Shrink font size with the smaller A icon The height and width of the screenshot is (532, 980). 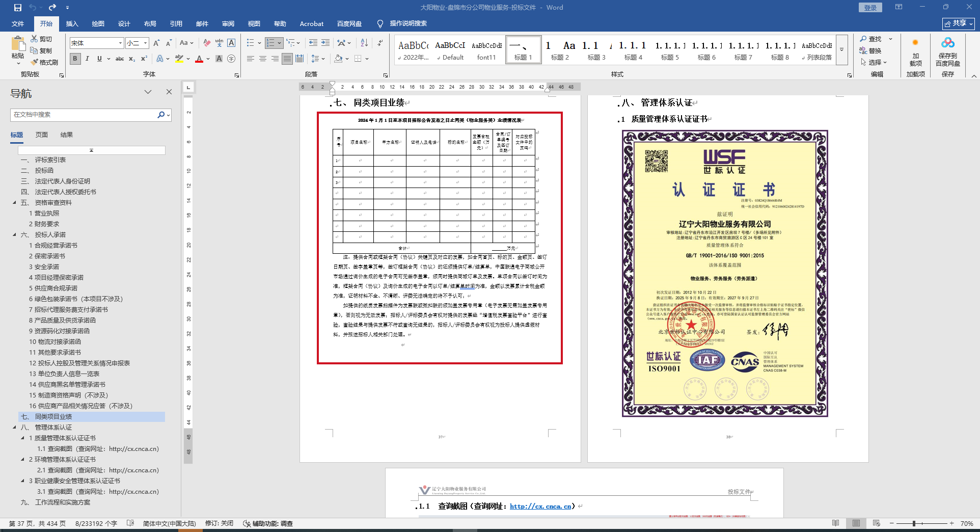[168, 43]
